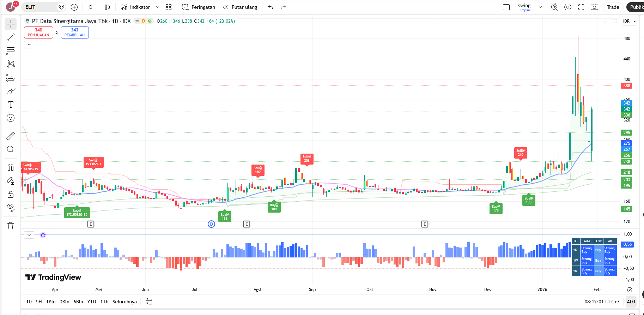Open the layout setup square icon
The image size is (644, 315).
pos(506,7)
